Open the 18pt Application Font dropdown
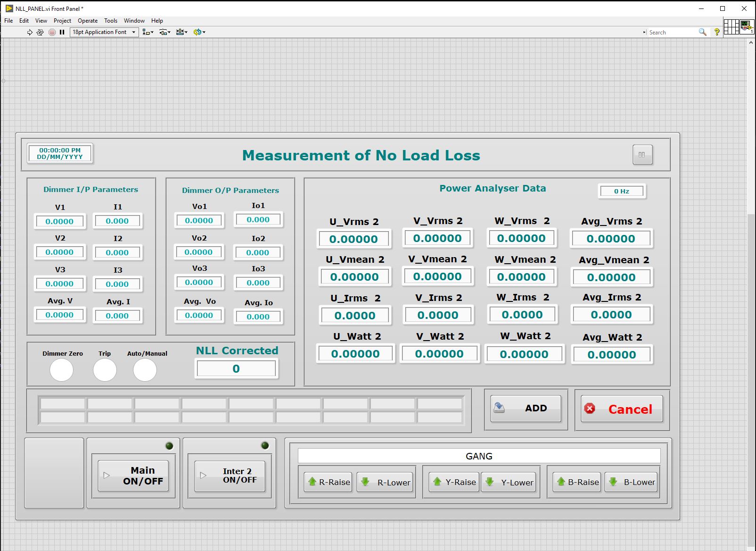Viewport: 756px width, 551px height. click(x=105, y=32)
